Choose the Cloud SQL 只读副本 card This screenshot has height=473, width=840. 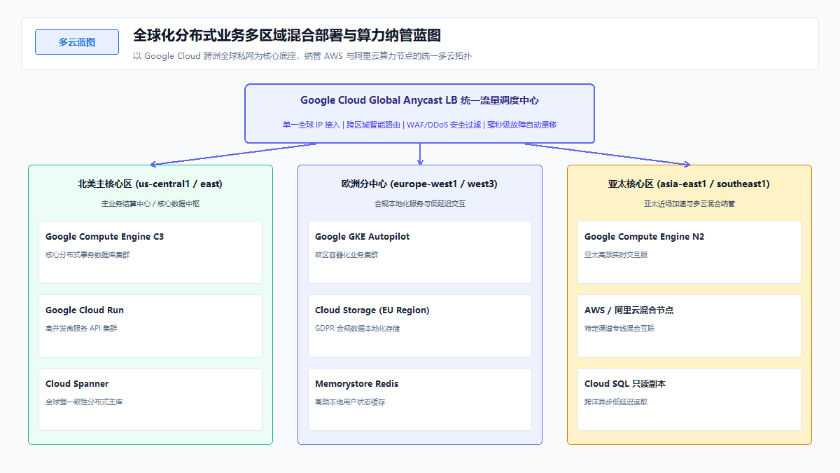click(x=689, y=399)
